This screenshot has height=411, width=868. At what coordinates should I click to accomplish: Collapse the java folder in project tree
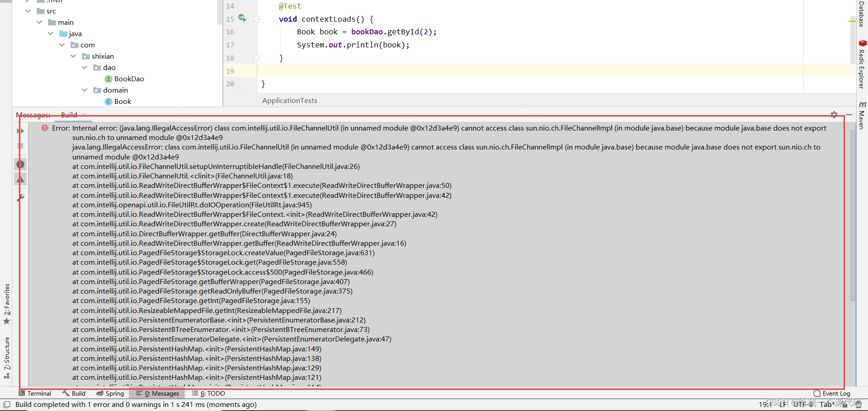[51, 33]
